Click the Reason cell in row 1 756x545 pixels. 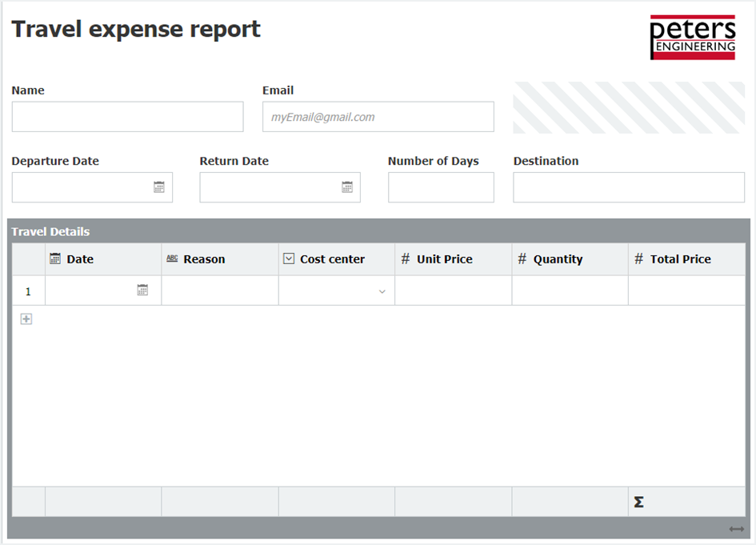pyautogui.click(x=220, y=291)
